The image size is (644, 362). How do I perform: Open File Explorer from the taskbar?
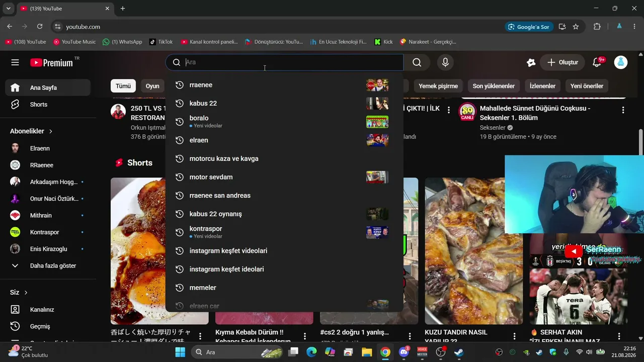[x=367, y=352]
